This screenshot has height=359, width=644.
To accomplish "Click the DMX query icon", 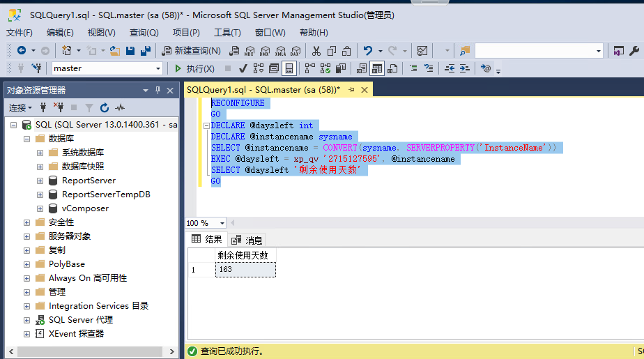I will click(265, 51).
